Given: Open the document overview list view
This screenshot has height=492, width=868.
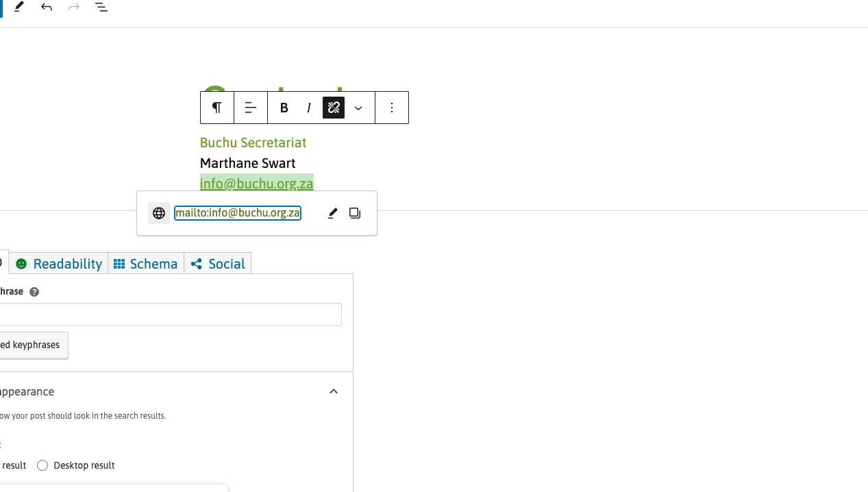Looking at the screenshot, I should pyautogui.click(x=101, y=8).
